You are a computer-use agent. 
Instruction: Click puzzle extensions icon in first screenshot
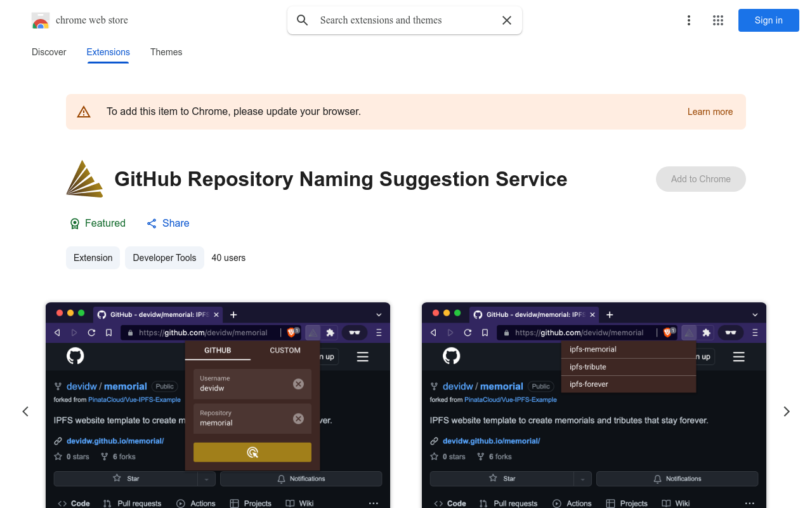(330, 332)
